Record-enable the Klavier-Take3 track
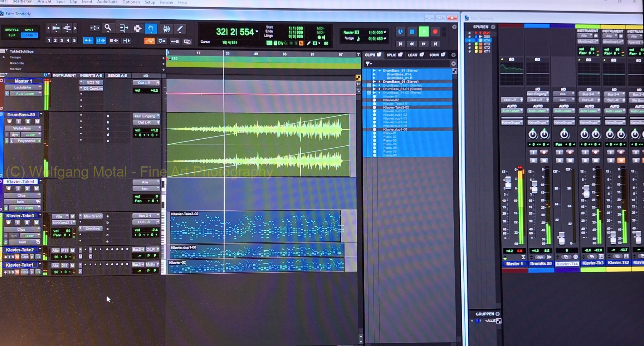This screenshot has height=346, width=644. click(9, 222)
